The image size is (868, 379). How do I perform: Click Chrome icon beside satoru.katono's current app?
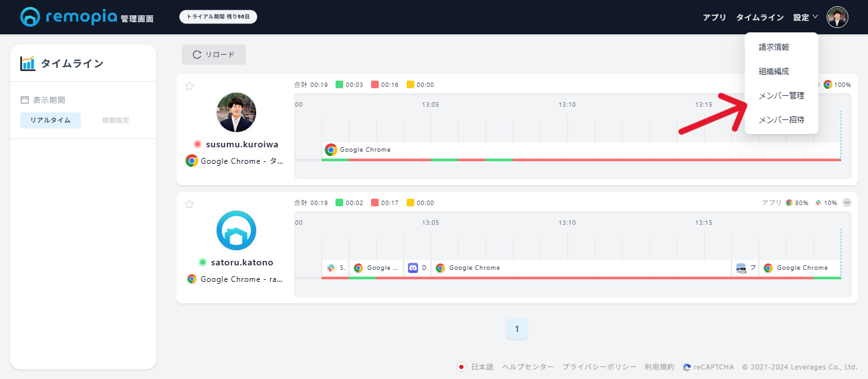click(192, 279)
